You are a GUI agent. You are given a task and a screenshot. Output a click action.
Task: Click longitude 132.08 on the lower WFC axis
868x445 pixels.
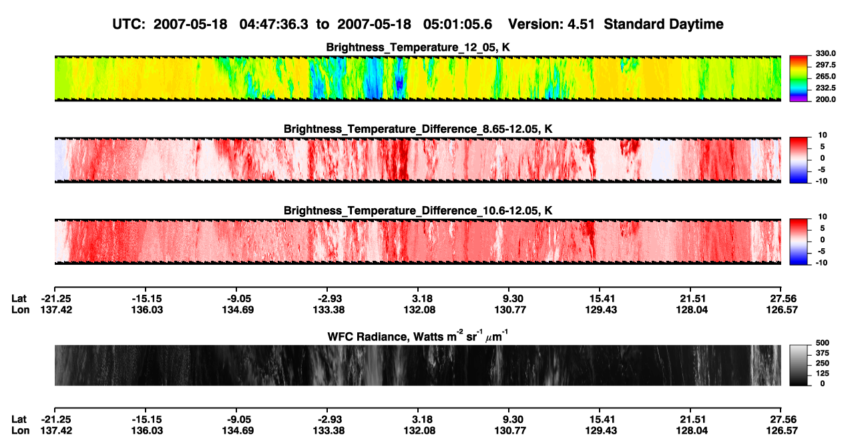pos(418,431)
